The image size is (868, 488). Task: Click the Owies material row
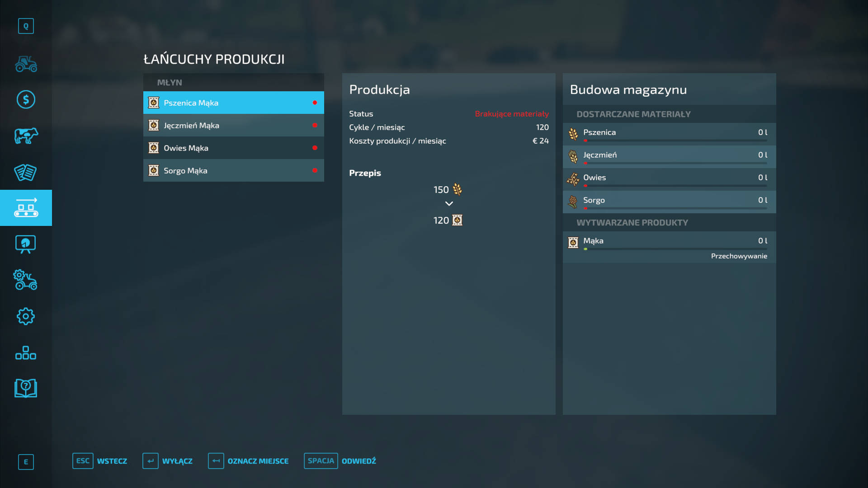(x=670, y=179)
